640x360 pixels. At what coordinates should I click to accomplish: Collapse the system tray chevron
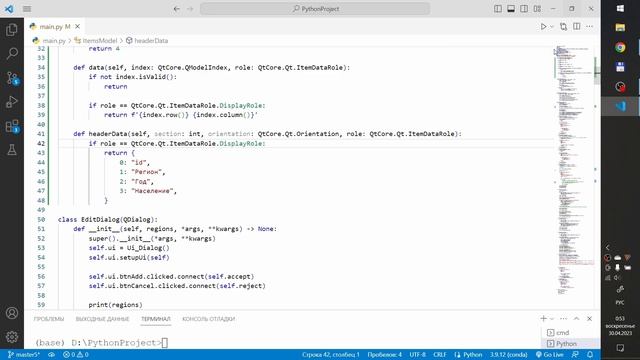(x=607, y=247)
